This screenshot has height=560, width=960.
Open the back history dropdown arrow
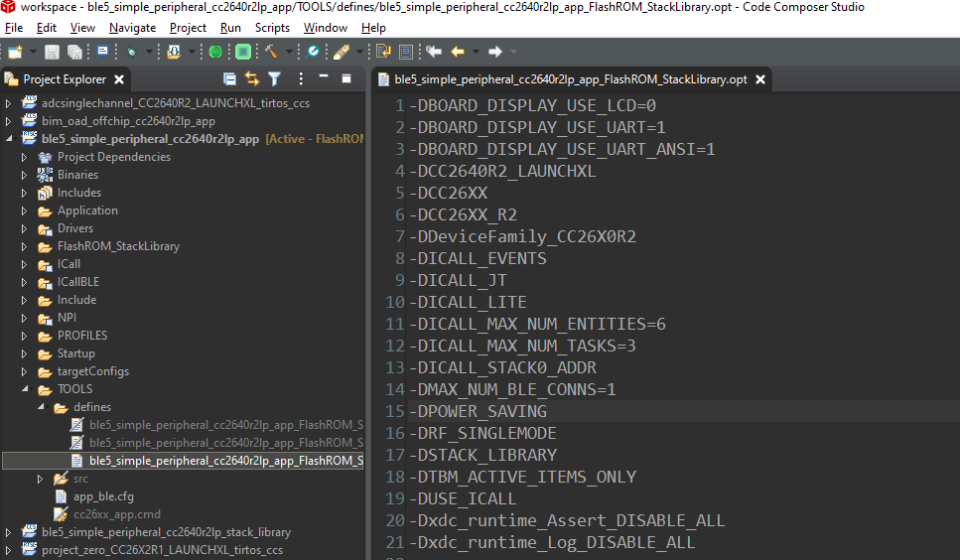[x=476, y=52]
